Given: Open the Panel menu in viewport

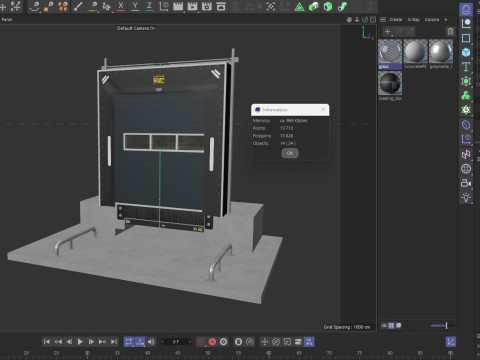Looking at the screenshot, I should pos(7,19).
